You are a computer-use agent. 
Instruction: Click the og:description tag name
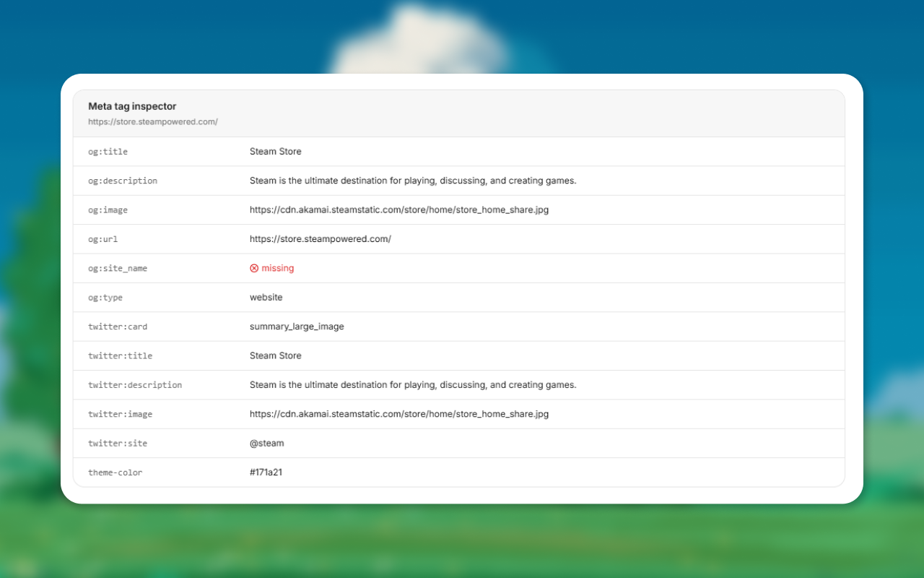pyautogui.click(x=123, y=181)
